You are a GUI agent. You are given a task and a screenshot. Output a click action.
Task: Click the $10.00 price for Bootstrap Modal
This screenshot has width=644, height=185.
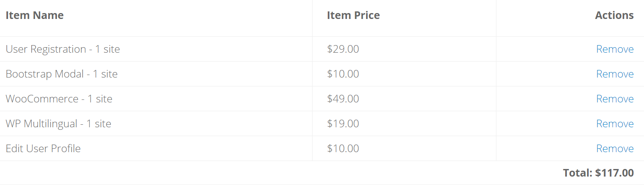coord(343,74)
